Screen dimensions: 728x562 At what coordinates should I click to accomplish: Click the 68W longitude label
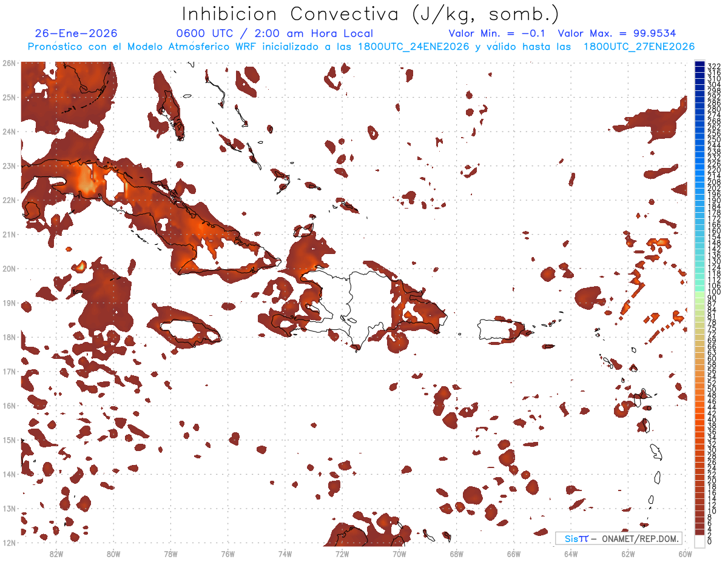457,553
